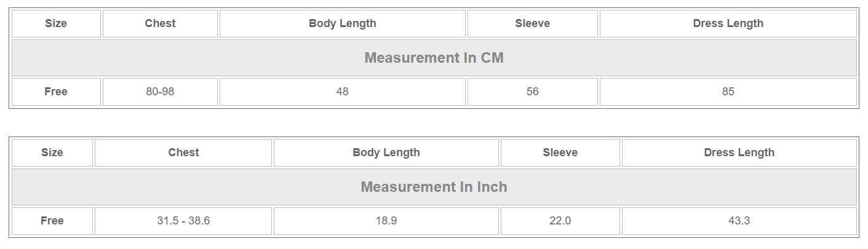Click the 56 sleeve measurement cell
Viewport: 868px width, 249px height.
[532, 92]
